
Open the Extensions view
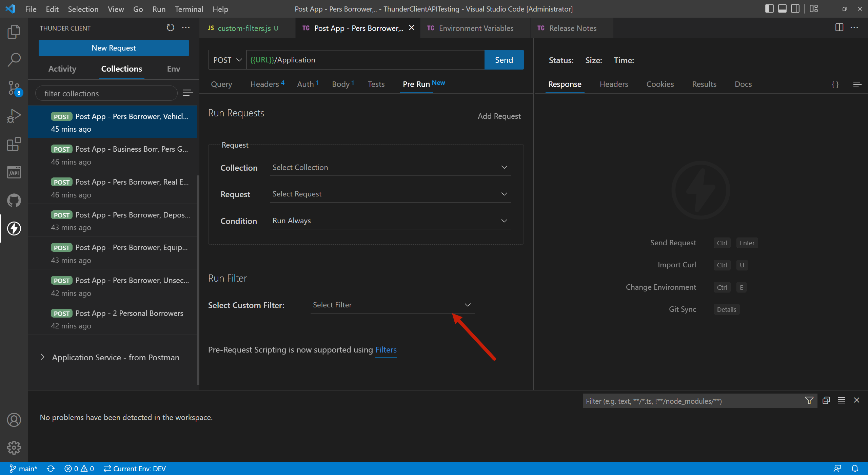coord(14,144)
